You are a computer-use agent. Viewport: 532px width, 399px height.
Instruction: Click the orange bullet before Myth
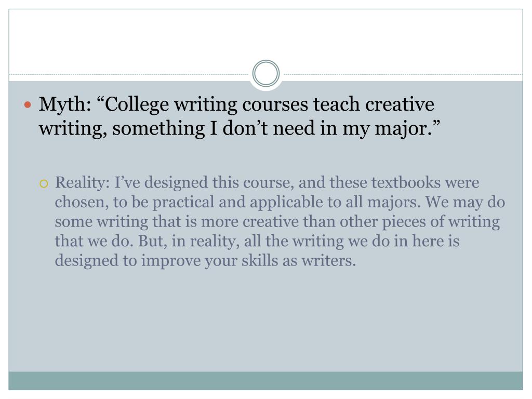[28, 104]
